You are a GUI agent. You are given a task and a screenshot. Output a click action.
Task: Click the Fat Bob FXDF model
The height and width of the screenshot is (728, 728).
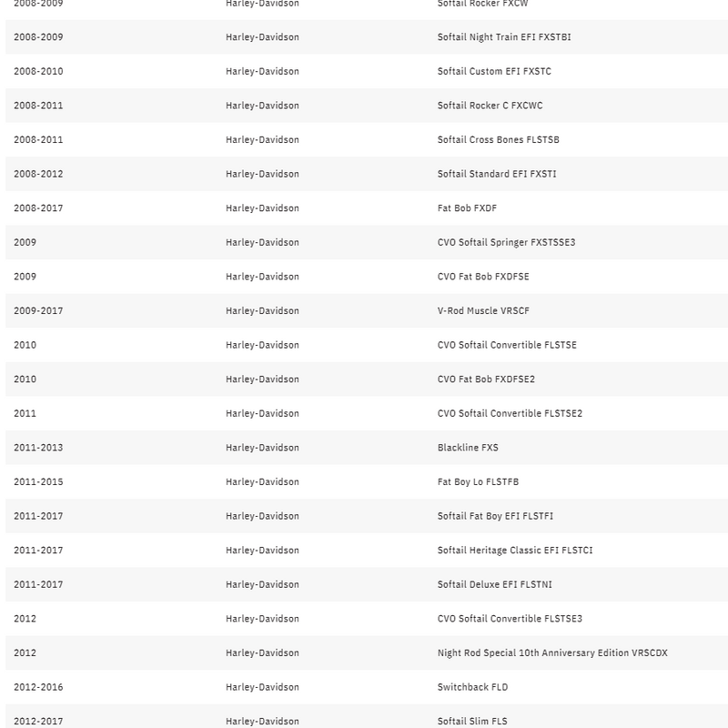467,208
